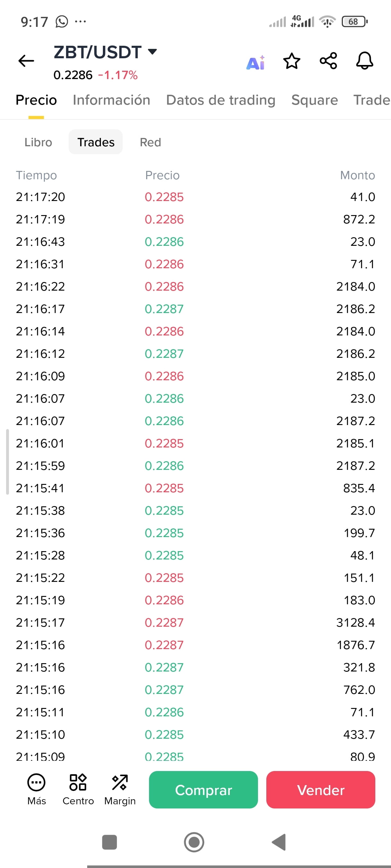Expand the ZBT/USDT pair dropdown
This screenshot has width=391, height=868.
[153, 52]
